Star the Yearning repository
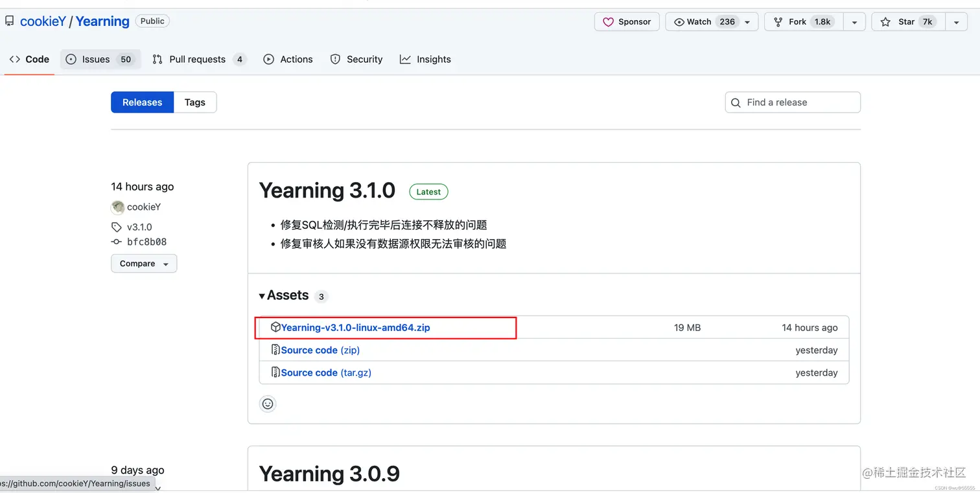Screen dimensions: 980x493 pos(909,21)
